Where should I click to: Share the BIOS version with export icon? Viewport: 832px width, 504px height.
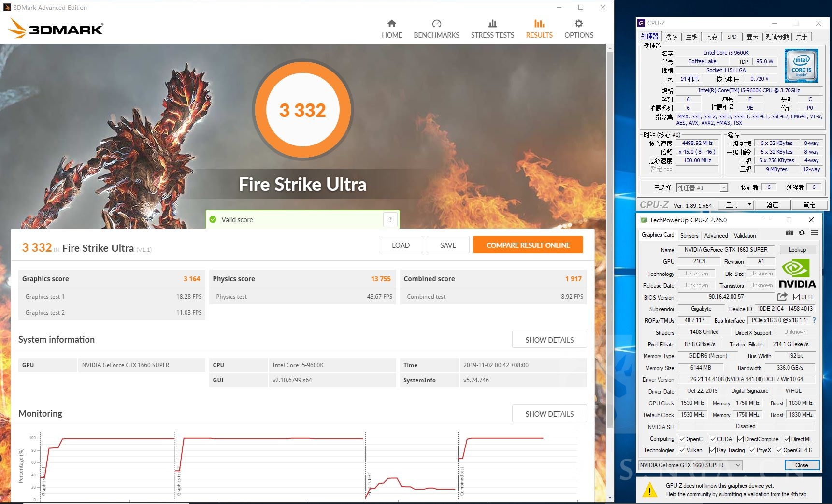782,297
